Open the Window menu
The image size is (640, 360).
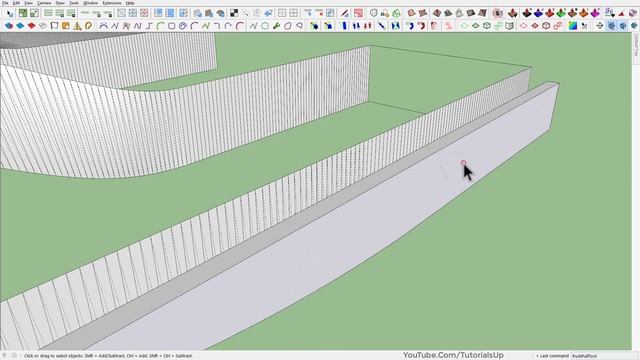(x=91, y=3)
